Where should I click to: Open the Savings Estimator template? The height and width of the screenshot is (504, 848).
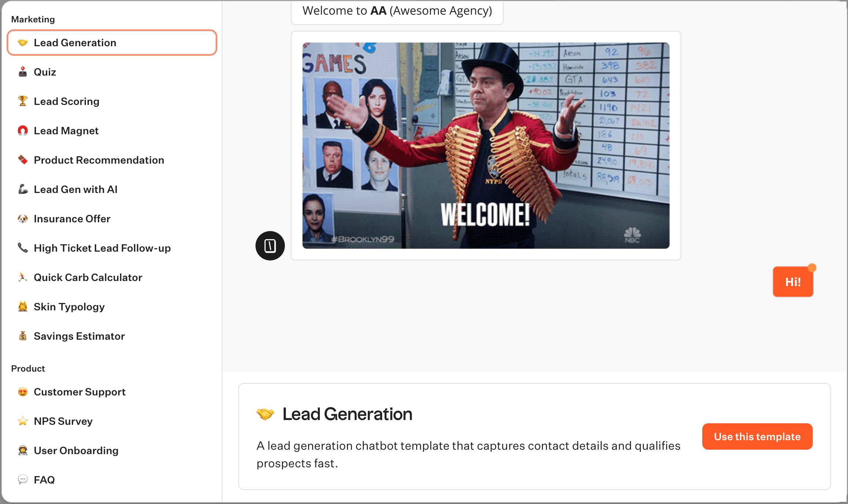(x=112, y=336)
